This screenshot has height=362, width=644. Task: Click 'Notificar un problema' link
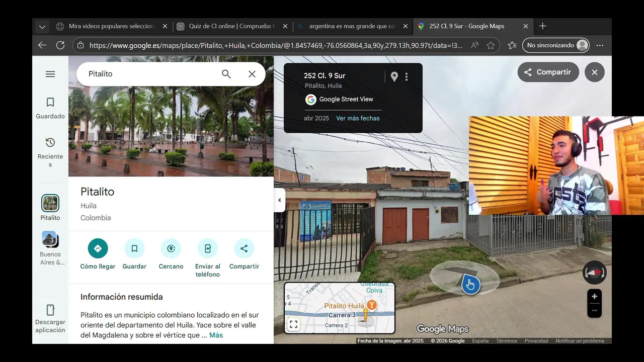580,341
